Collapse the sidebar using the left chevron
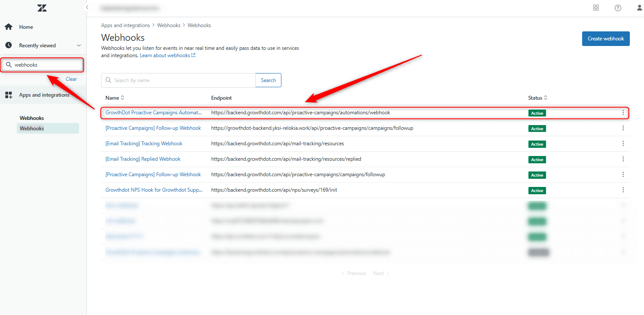 pos(87,7)
